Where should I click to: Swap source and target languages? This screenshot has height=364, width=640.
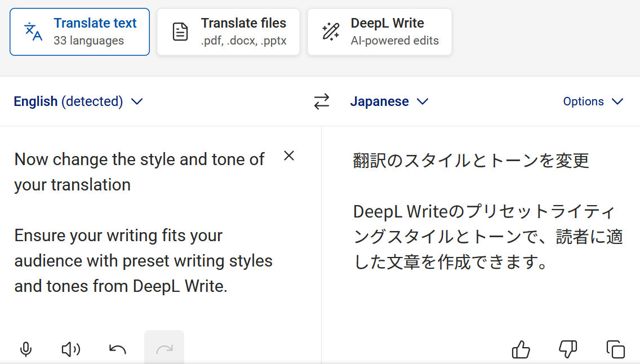coord(322,101)
